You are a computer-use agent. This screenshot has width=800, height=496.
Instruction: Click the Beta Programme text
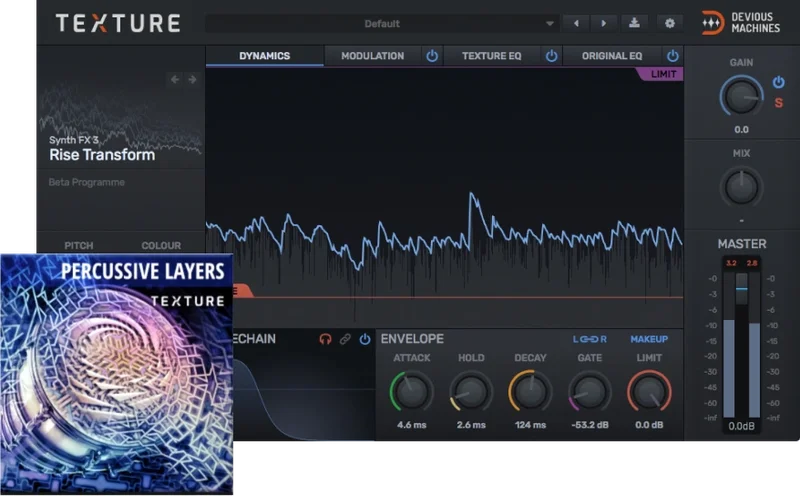point(86,182)
